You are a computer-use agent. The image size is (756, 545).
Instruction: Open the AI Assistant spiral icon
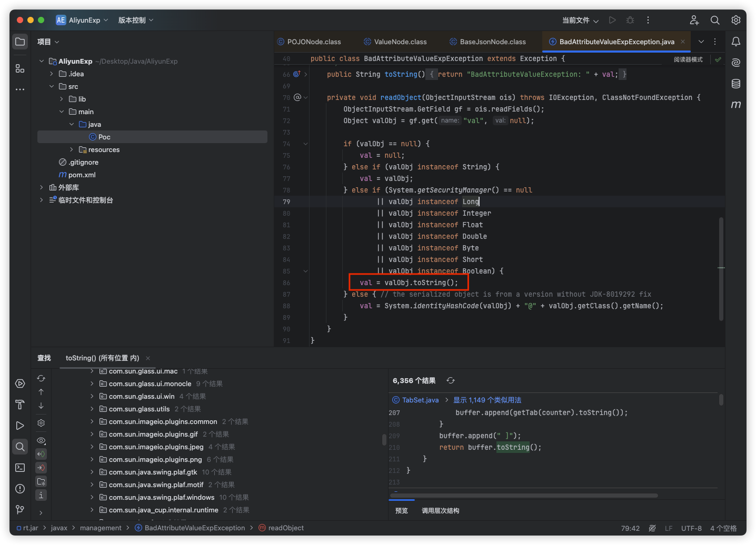(736, 63)
